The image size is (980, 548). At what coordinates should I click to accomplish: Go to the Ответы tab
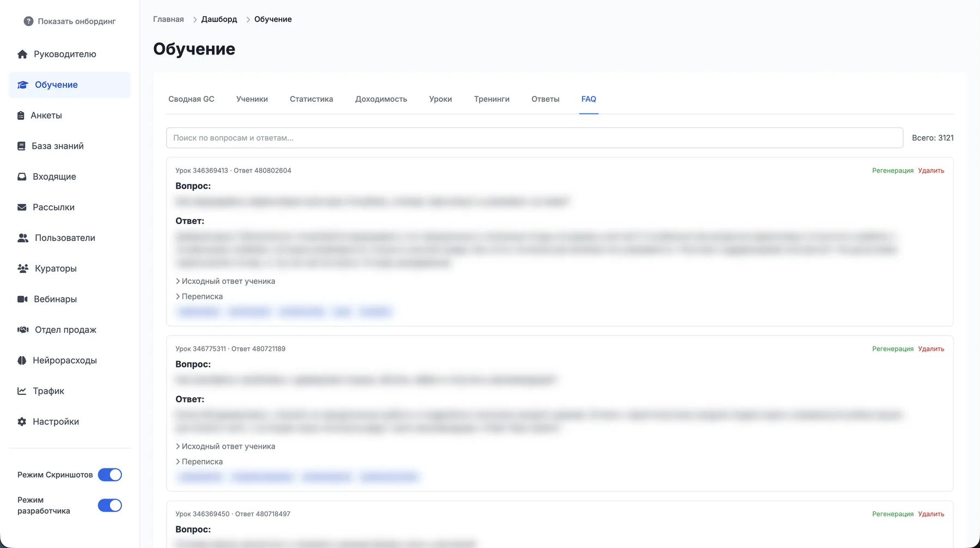(546, 99)
